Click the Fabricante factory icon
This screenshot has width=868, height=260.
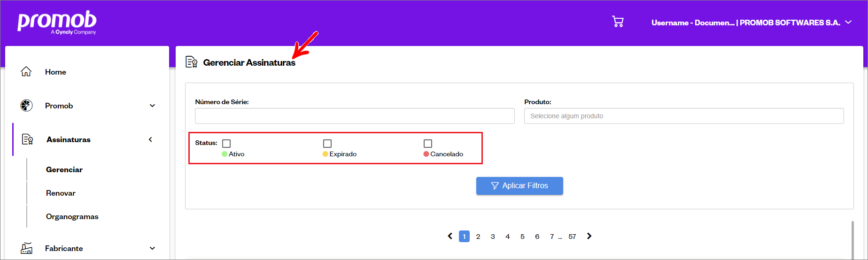[27, 248]
